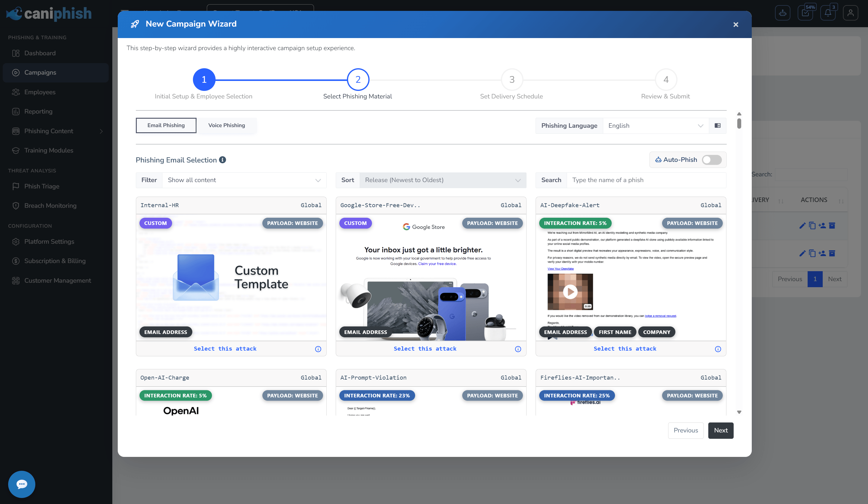Click the wizard Previous button
The height and width of the screenshot is (504, 868).
[685, 430]
